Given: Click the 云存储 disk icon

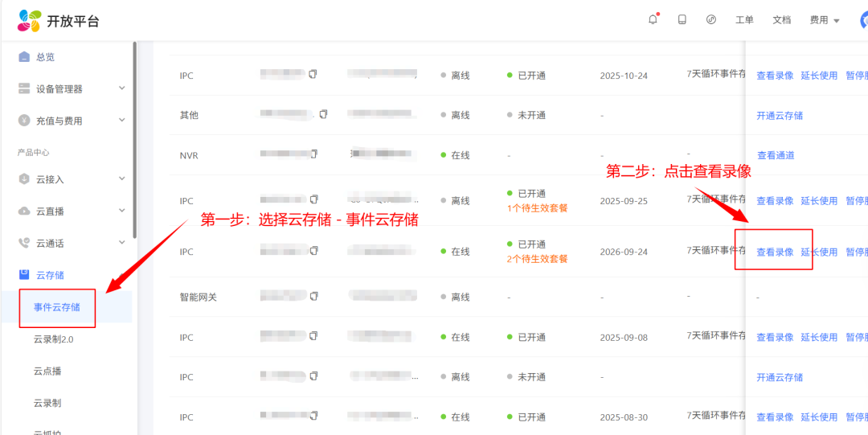Looking at the screenshot, I should coord(24,274).
